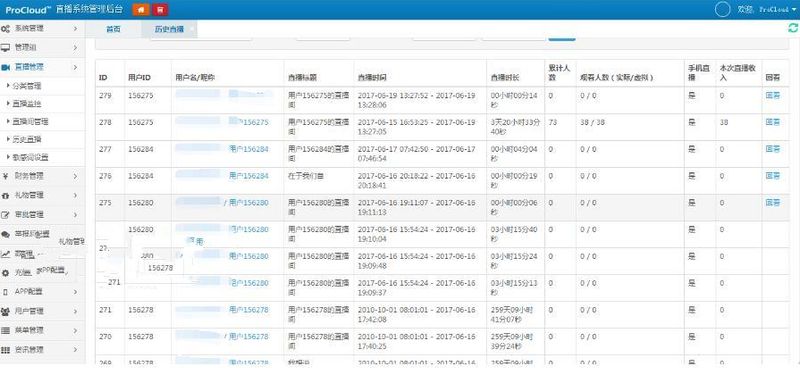Viewport: 800px width, 383px height.
Task: Click the phone icon for APP配置
Action: click(x=5, y=292)
